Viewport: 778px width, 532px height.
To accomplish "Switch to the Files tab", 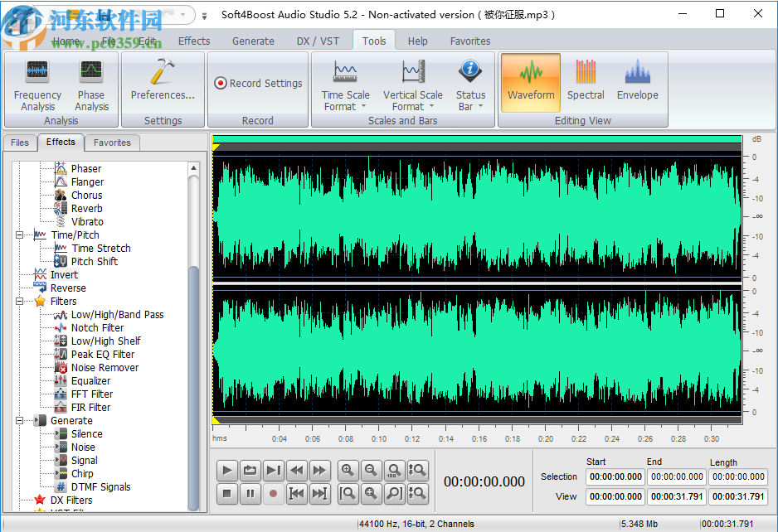I will 20,142.
